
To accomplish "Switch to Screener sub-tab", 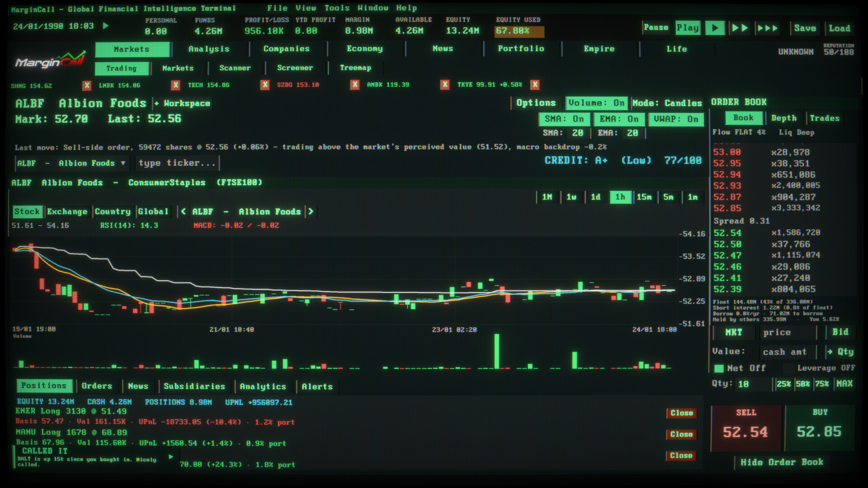I will click(295, 68).
